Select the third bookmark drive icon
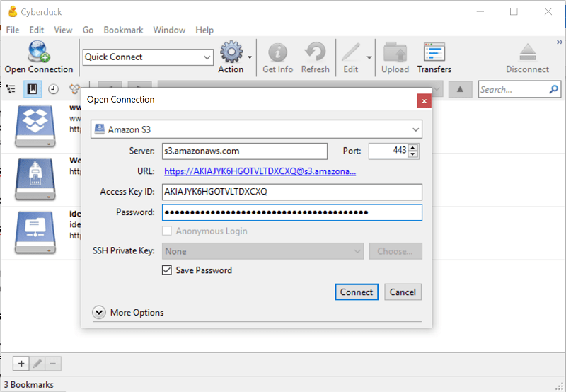 (35, 232)
